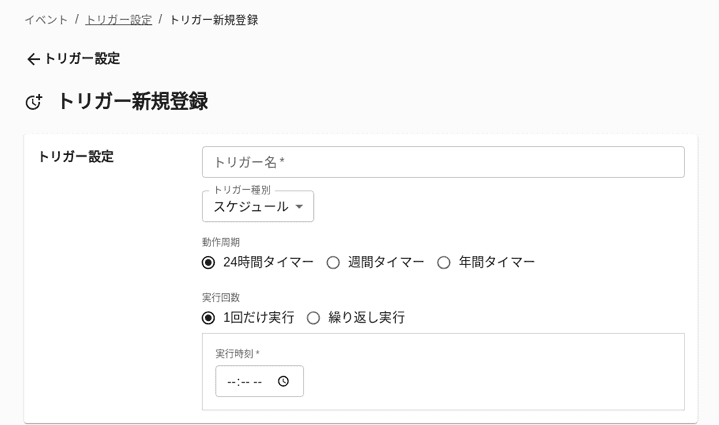Click the 動作周期 group label
The width and height of the screenshot is (719, 425).
(221, 242)
